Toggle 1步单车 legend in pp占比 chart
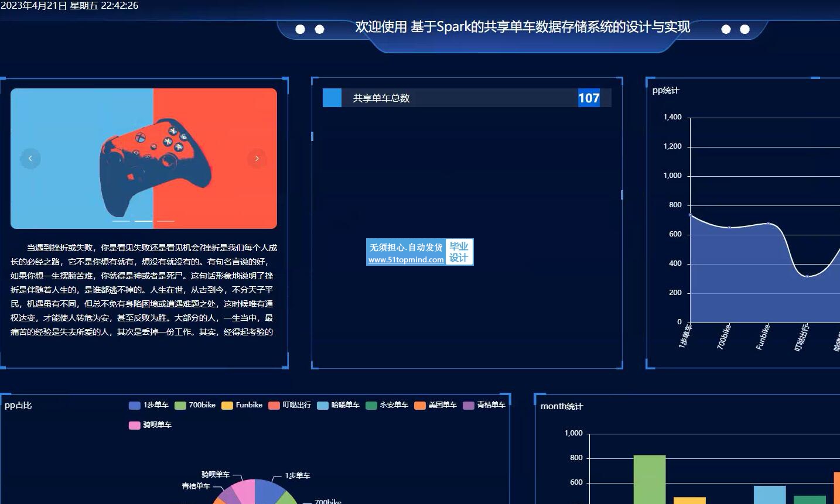The image size is (840, 504). pyautogui.click(x=149, y=405)
